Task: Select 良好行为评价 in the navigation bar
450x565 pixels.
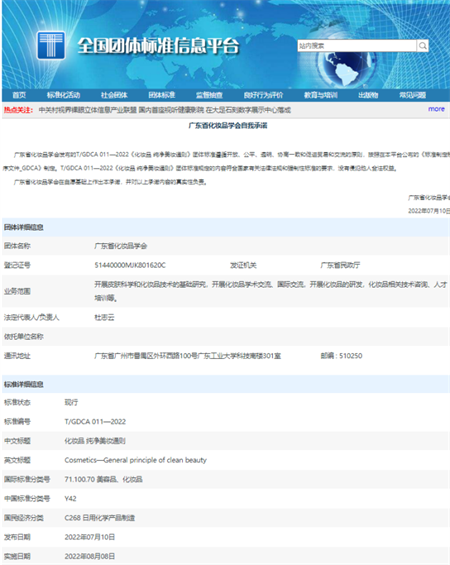Action: (x=263, y=95)
